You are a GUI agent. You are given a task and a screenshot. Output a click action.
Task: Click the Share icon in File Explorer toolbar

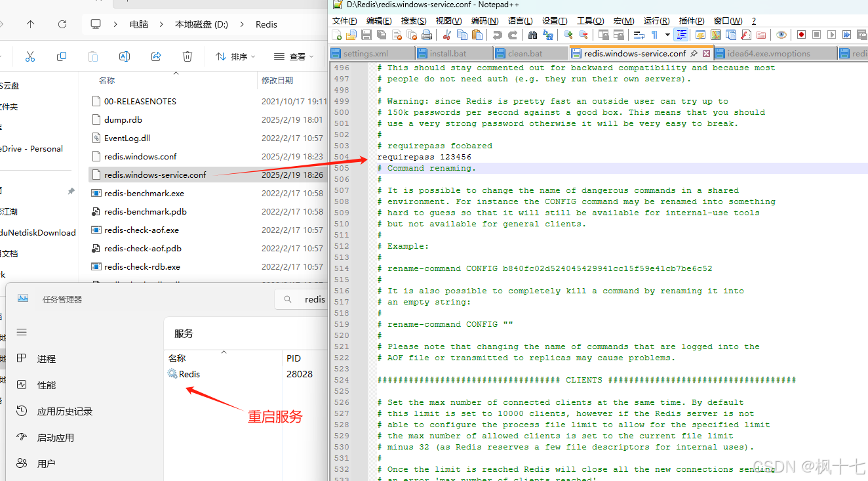click(156, 56)
